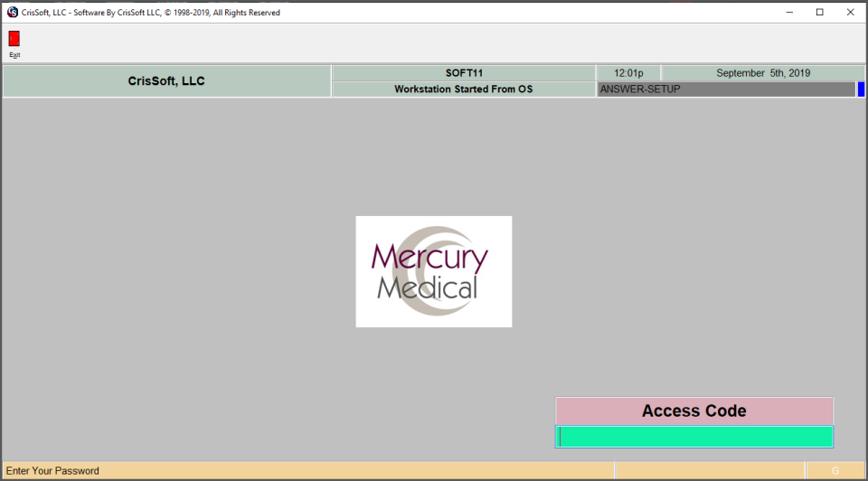This screenshot has width=868, height=481.
Task: Click the "ANSWER-SETUP" field
Action: pyautogui.click(x=726, y=90)
